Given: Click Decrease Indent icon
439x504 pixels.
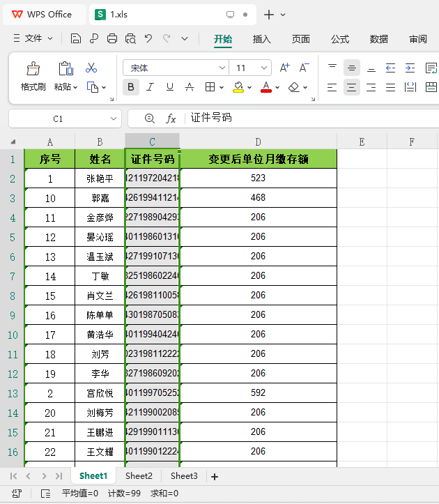Looking at the screenshot, I should click(390, 68).
